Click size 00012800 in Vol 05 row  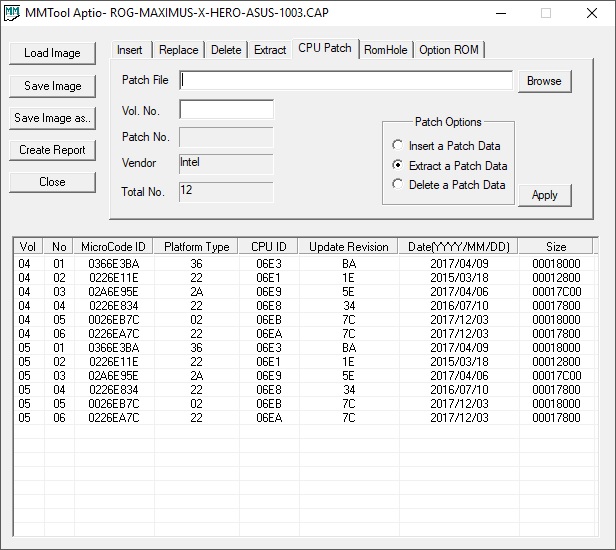click(556, 362)
